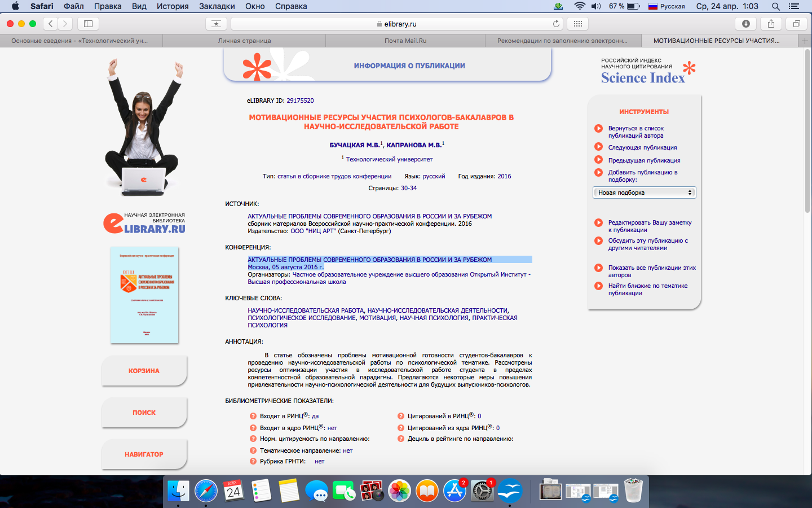
Task: Switch to 'Почта Mail.Ru' tab
Action: coord(405,41)
